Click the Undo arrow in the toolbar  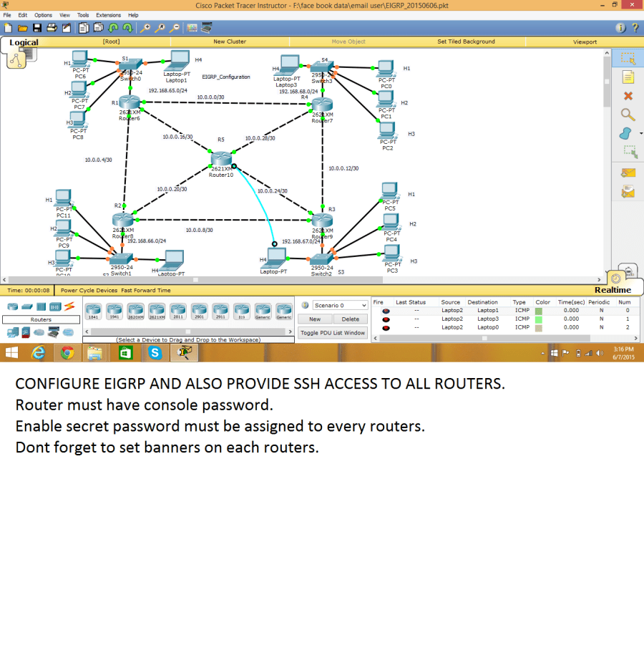(114, 28)
